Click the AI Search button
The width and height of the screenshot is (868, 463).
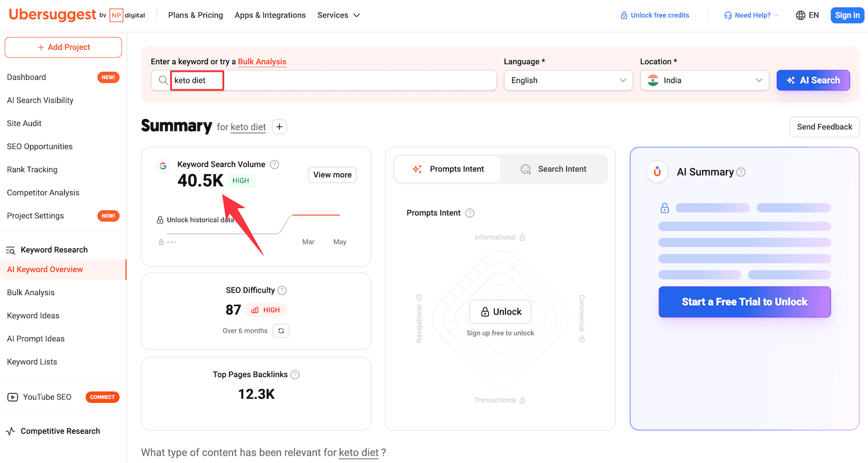coord(813,80)
